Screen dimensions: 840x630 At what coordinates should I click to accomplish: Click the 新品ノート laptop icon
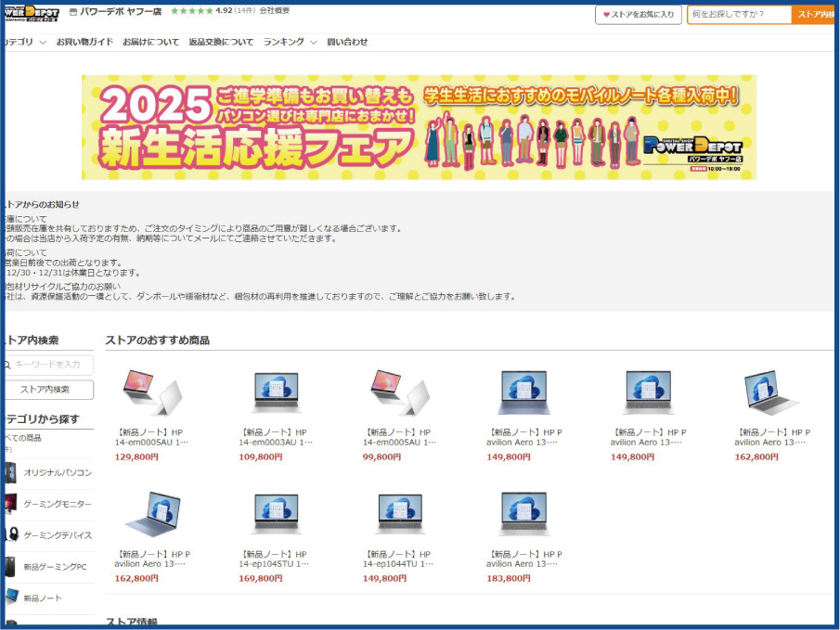[x=11, y=597]
